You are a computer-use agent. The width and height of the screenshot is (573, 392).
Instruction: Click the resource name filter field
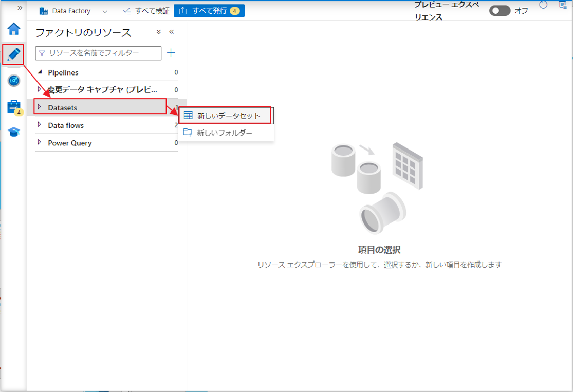100,53
